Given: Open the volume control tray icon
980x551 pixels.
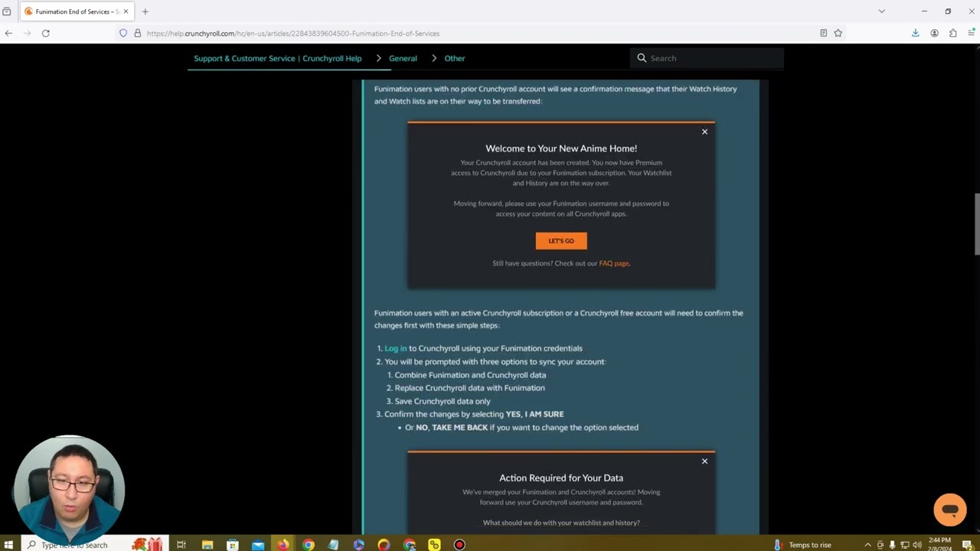Looking at the screenshot, I should coord(916,545).
